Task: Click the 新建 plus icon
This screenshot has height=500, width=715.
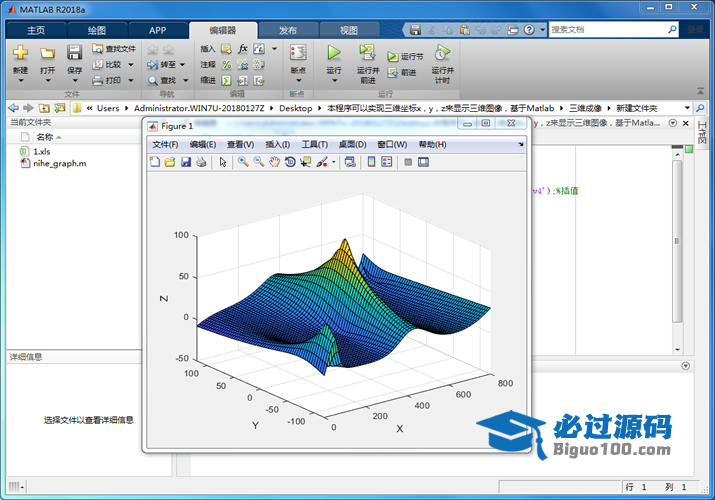Action: [x=20, y=53]
